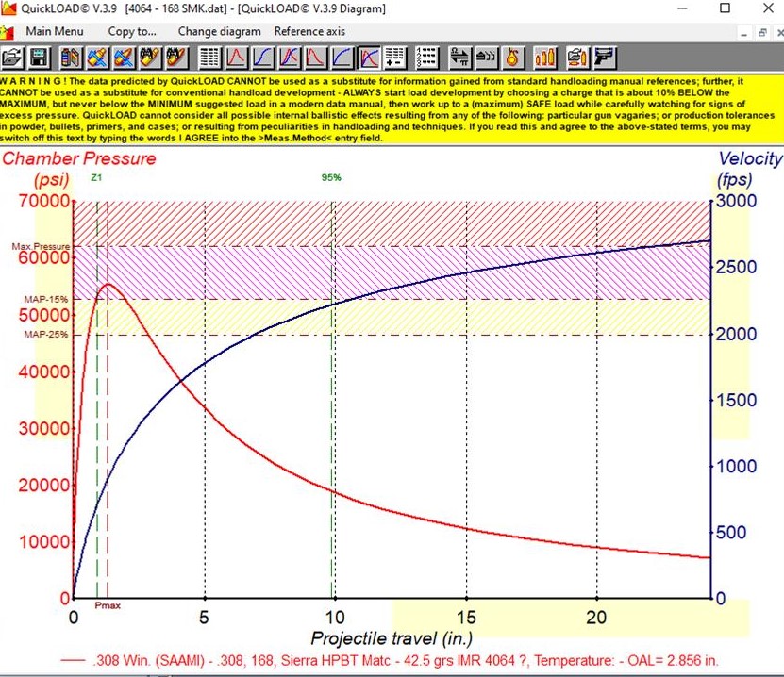Viewport: 784px width, 677px height.
Task: Click the '70000' pressure axis value
Action: point(44,201)
